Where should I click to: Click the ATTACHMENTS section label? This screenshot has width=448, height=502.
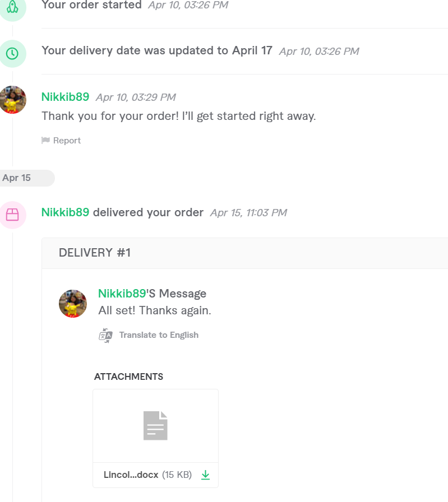[x=128, y=376]
